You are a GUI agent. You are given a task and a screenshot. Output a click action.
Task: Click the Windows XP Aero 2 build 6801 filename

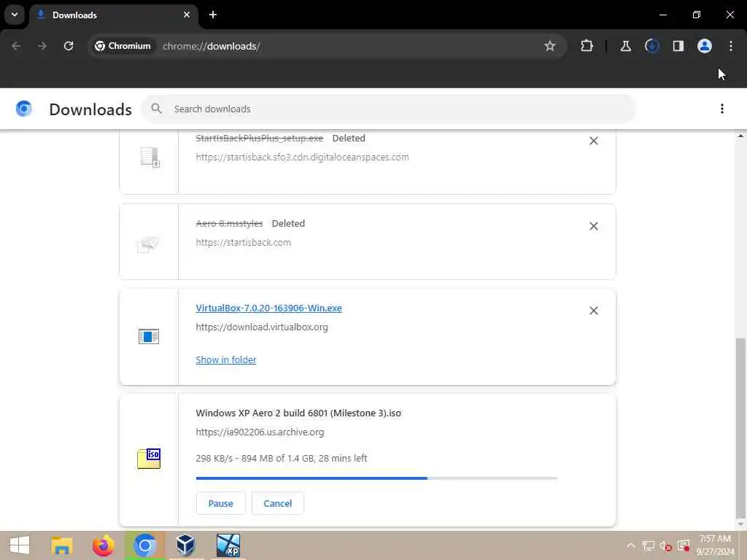298,413
